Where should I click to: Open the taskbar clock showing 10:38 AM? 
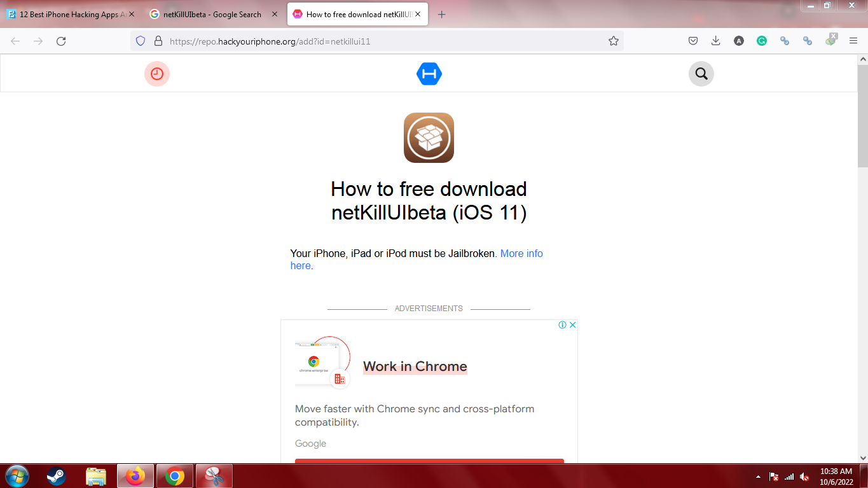(836, 477)
